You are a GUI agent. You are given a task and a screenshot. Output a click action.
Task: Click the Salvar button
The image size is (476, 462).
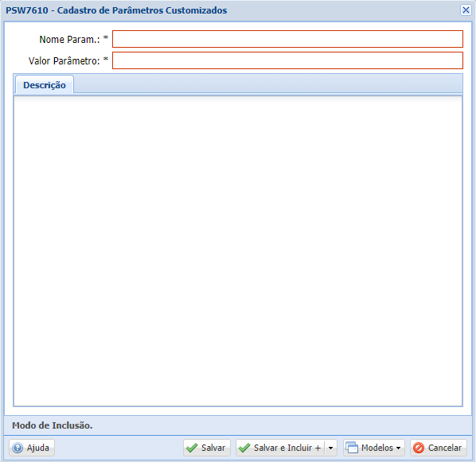click(207, 448)
